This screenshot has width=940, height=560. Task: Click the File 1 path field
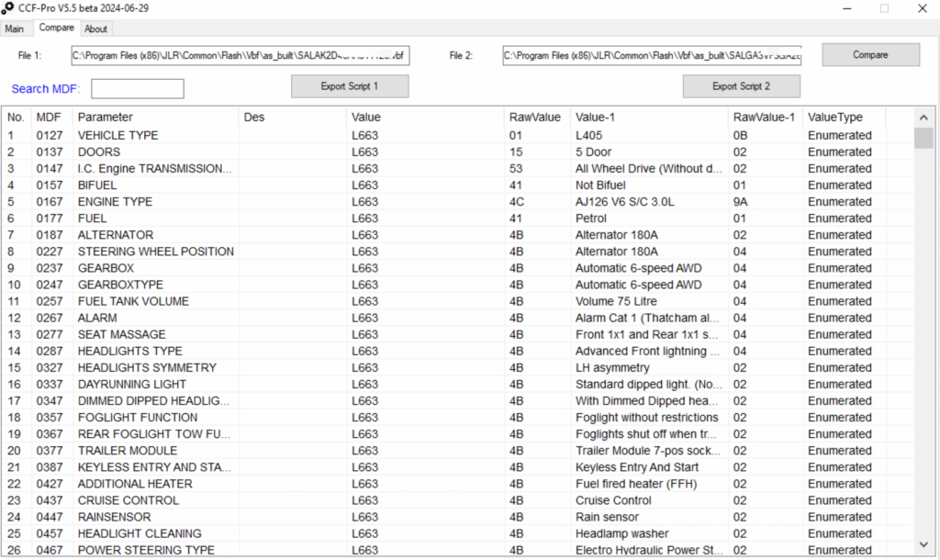(x=240, y=55)
